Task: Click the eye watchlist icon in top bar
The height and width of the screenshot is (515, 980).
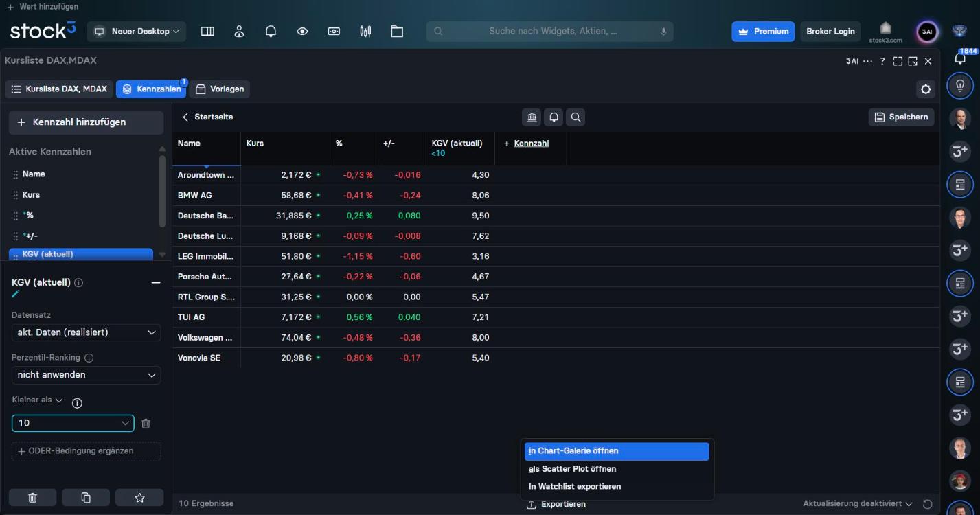Action: pos(302,31)
